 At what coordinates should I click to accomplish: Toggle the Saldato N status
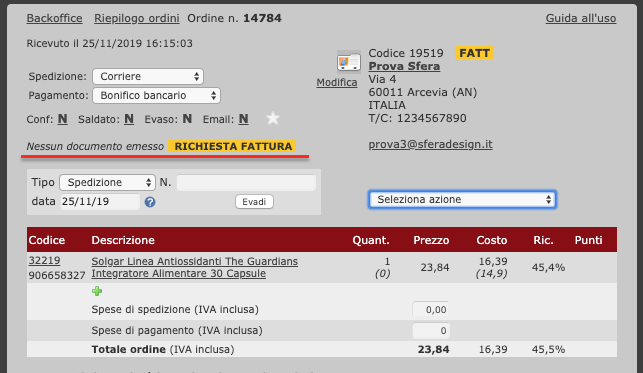click(129, 119)
